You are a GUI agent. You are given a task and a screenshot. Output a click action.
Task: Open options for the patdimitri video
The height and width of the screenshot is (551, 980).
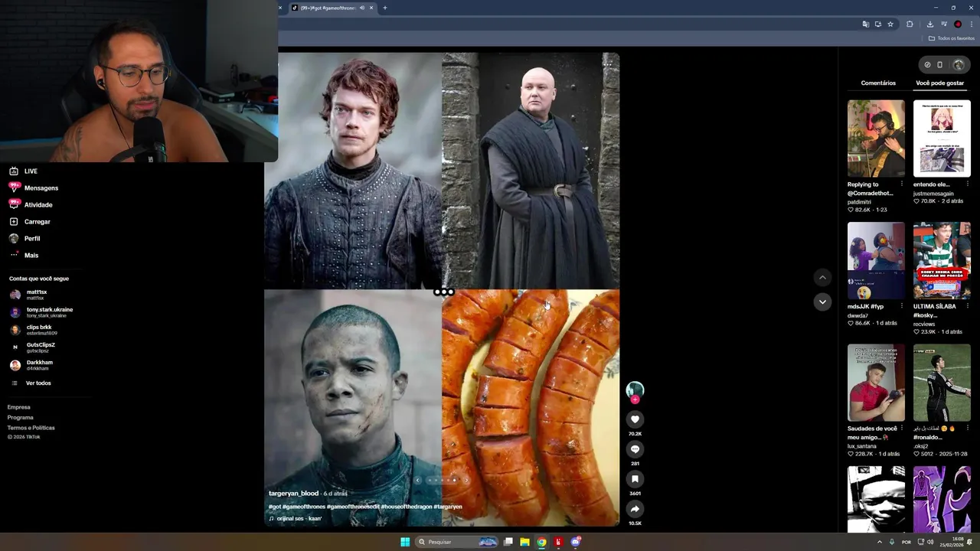tap(901, 184)
